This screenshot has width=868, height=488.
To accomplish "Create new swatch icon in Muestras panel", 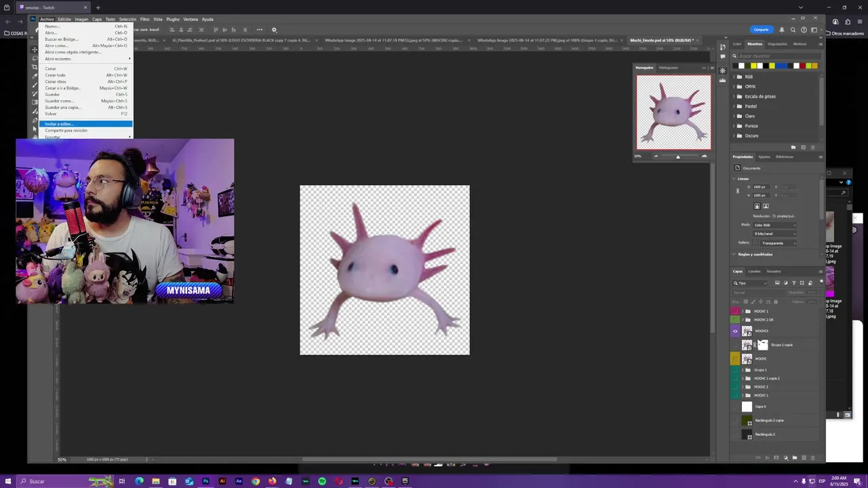I will click(804, 147).
